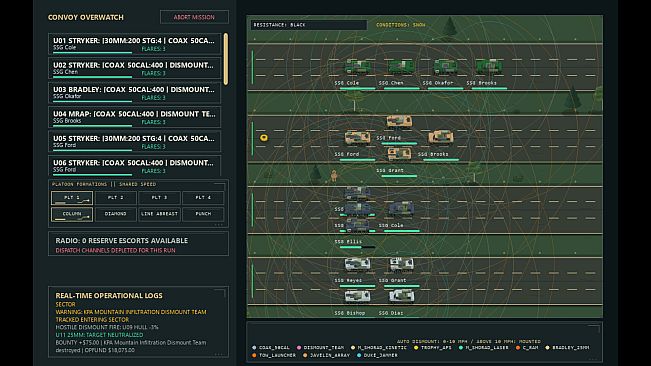Switch to platoon PLT 4

coord(203,198)
